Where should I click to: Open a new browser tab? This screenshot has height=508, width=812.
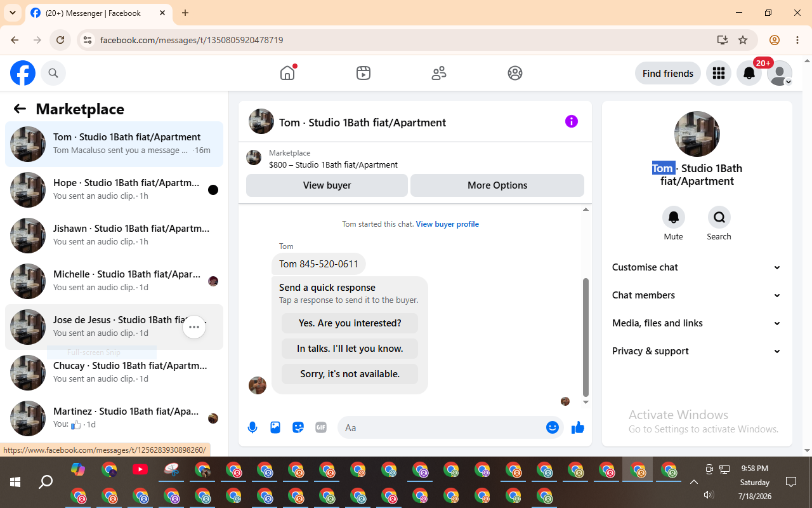click(x=185, y=13)
